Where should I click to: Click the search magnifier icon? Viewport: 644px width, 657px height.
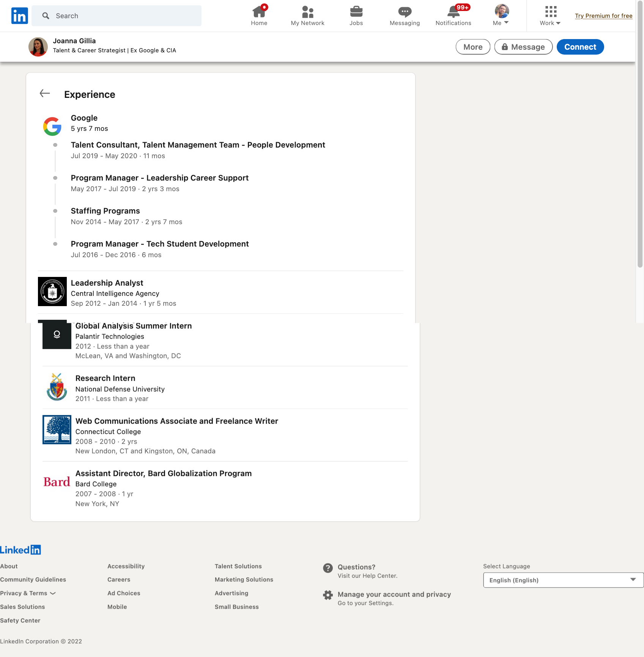point(46,16)
